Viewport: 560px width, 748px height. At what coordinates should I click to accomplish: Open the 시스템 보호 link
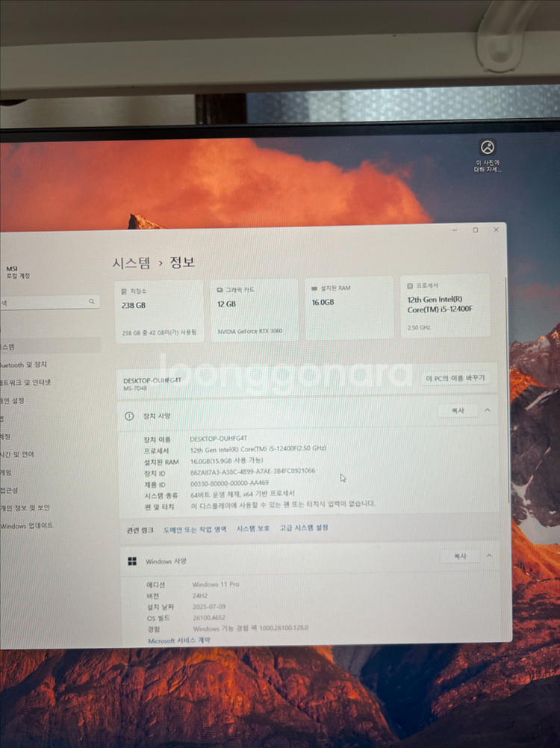tap(253, 528)
